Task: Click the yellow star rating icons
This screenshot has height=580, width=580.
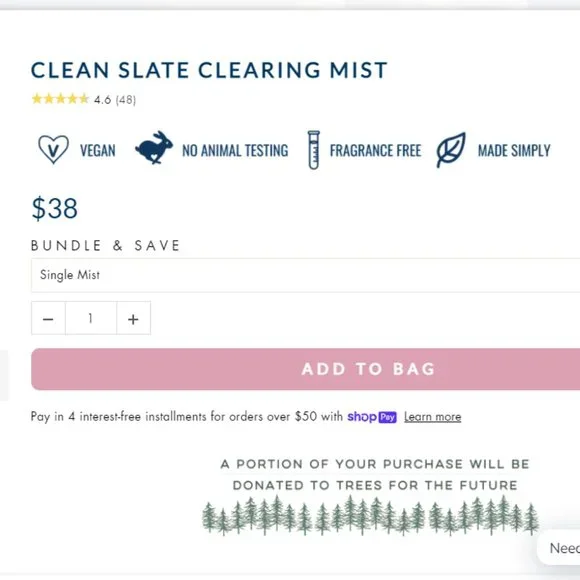Action: point(60,99)
